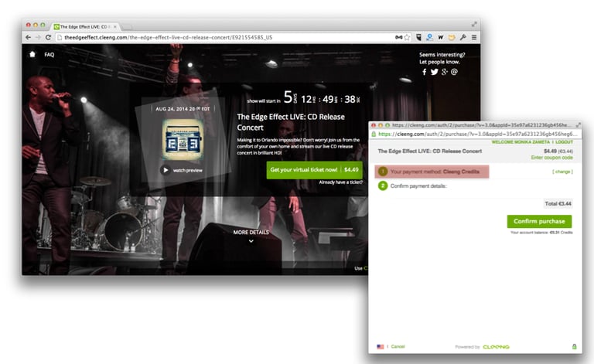Click the concert title heading in popup
Screen dimensions: 594x364
click(430, 151)
